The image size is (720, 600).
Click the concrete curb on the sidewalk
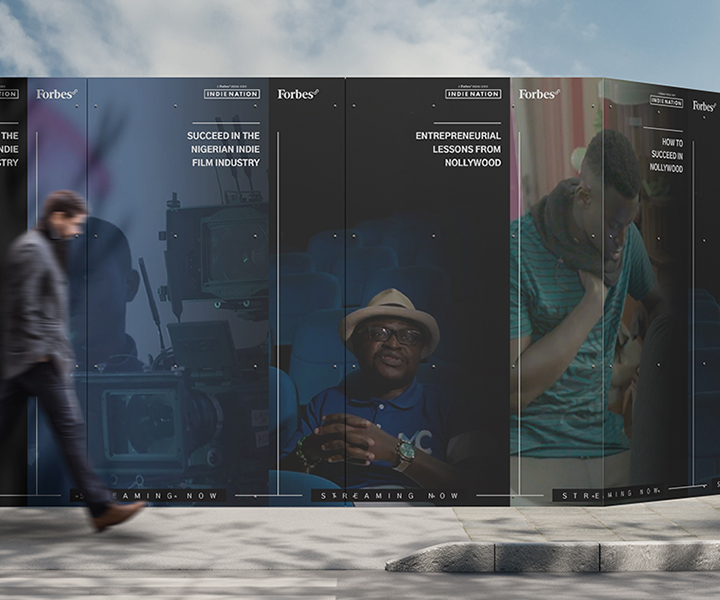tap(550, 557)
